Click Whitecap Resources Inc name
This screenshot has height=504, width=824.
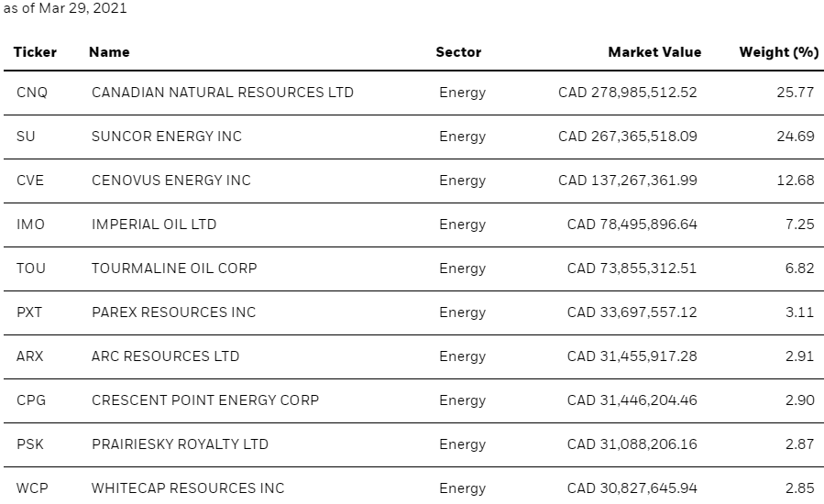tap(188, 488)
